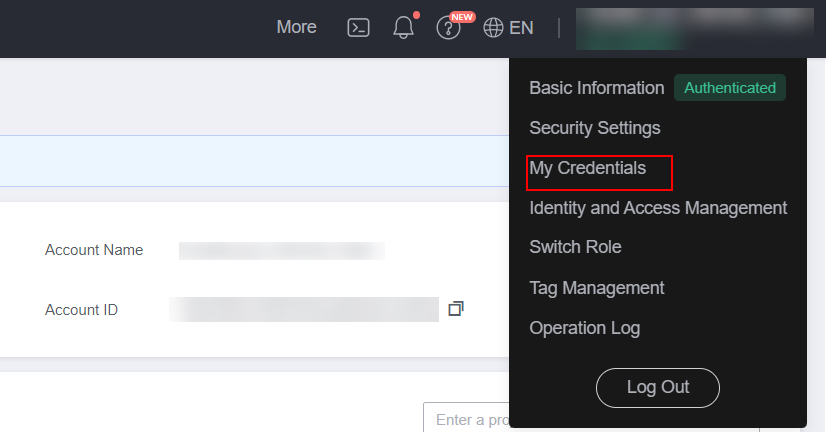Screen dimensions: 826x432
Task: Choose Switch Role option
Action: coord(575,247)
